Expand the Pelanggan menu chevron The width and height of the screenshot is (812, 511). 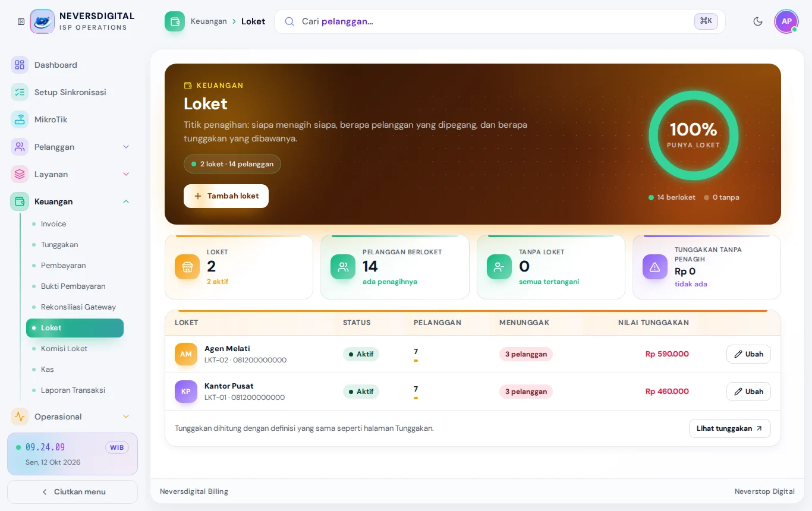[x=126, y=147]
